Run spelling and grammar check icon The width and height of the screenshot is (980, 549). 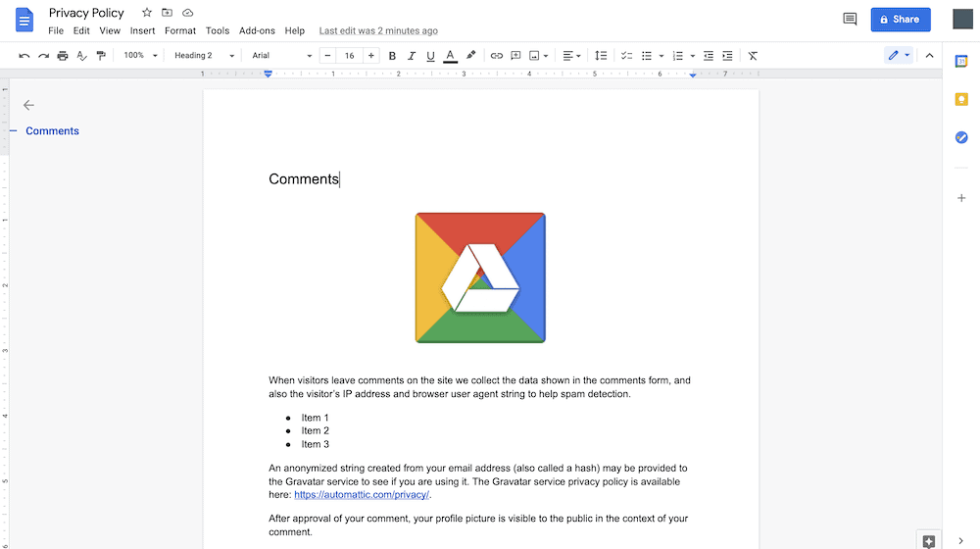[x=82, y=56]
